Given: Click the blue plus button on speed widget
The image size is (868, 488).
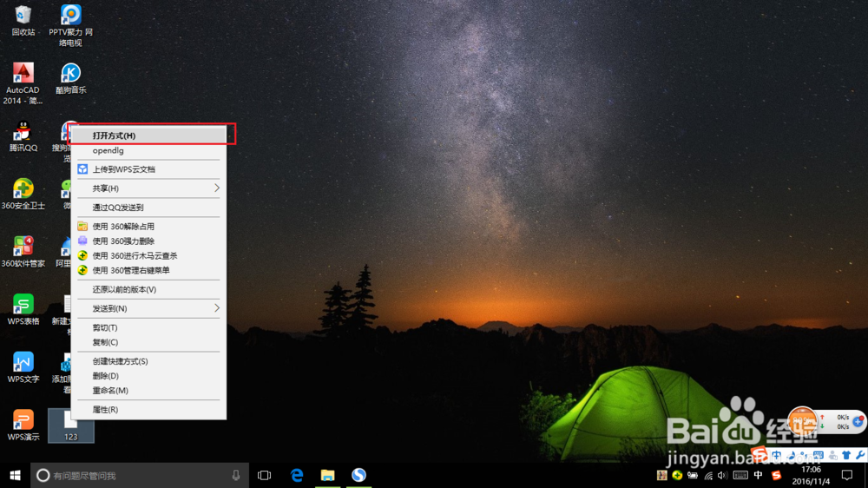Looking at the screenshot, I should 857,421.
